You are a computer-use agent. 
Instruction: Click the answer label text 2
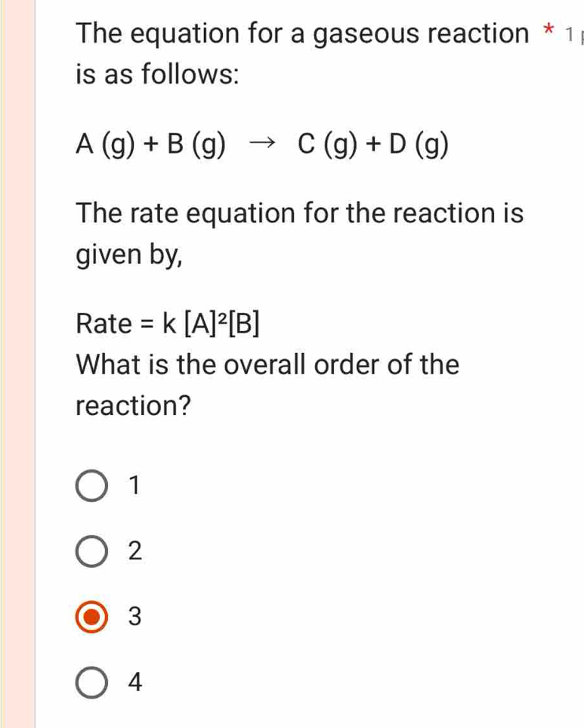(x=134, y=553)
